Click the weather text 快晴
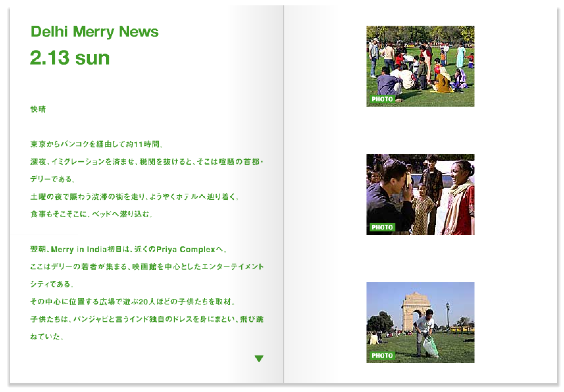This screenshot has width=564, height=392. pyautogui.click(x=38, y=109)
